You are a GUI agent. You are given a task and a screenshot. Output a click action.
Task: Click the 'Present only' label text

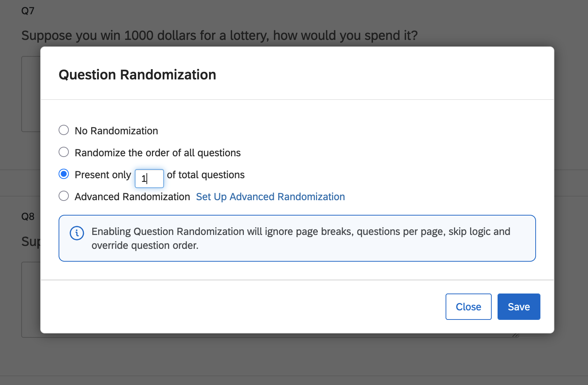(x=103, y=175)
